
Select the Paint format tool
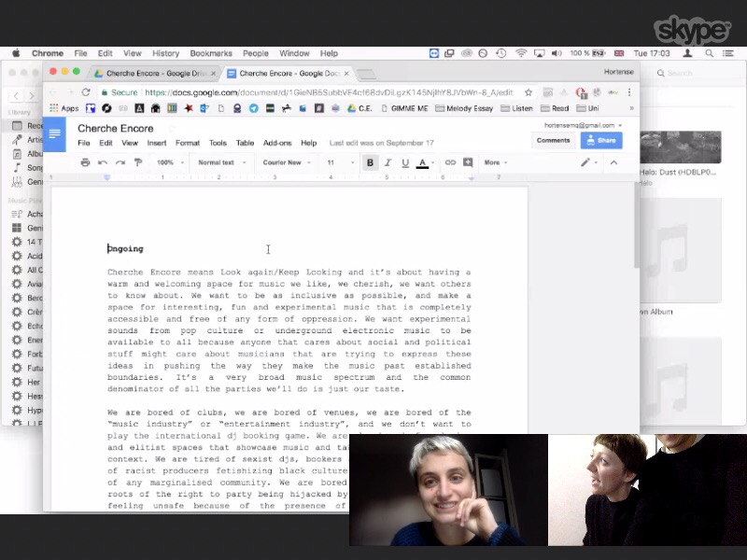[x=137, y=162]
